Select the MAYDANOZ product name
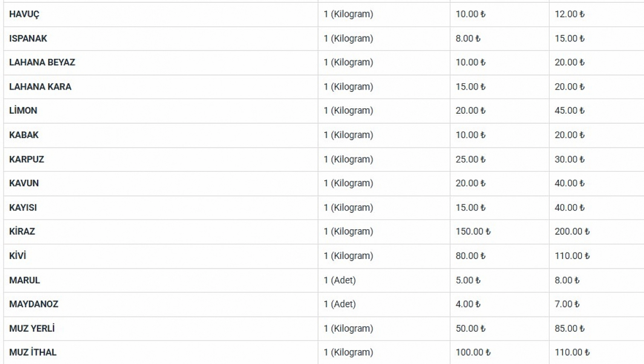The width and height of the screenshot is (644, 364). pos(34,304)
